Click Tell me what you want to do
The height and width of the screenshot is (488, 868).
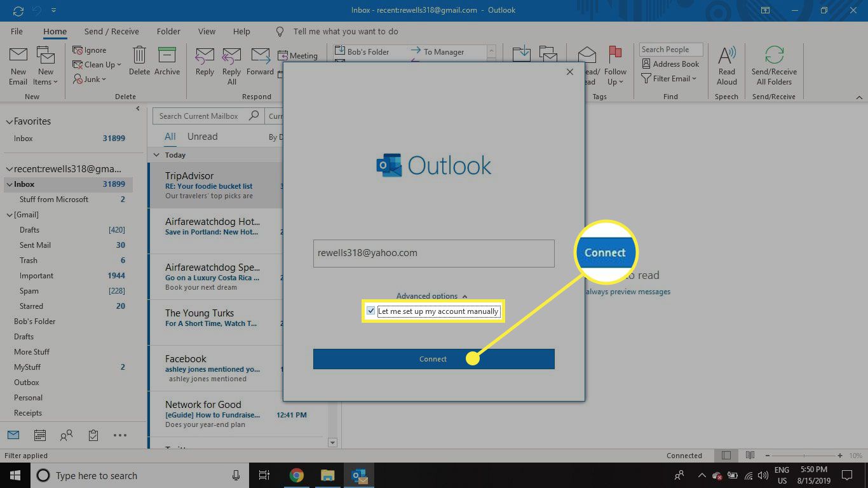(346, 31)
